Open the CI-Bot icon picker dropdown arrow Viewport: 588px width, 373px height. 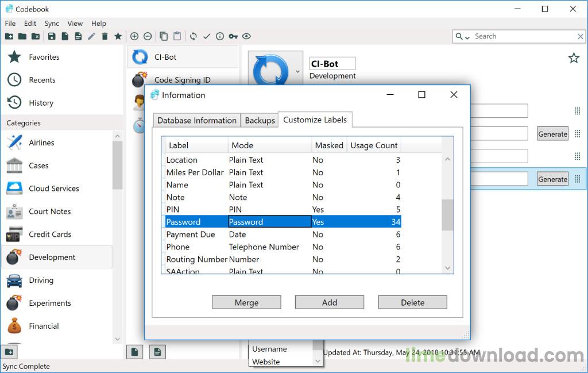tap(297, 71)
